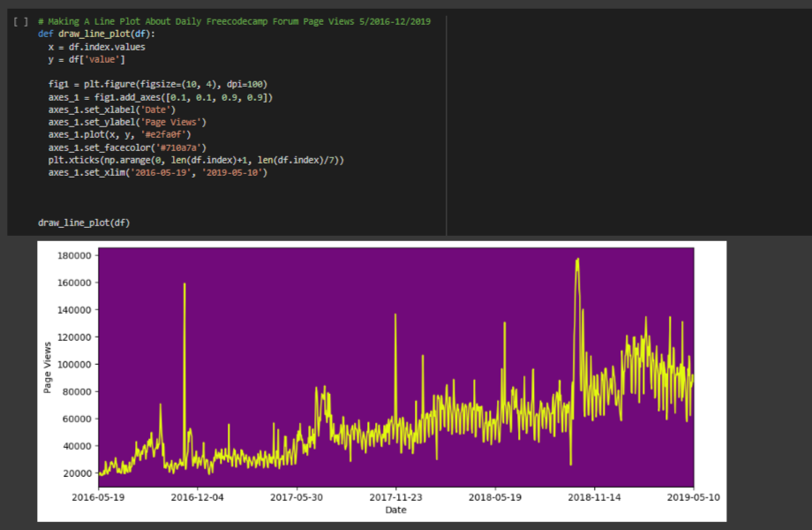
Task: Click the y = df['value'] line
Action: point(86,59)
